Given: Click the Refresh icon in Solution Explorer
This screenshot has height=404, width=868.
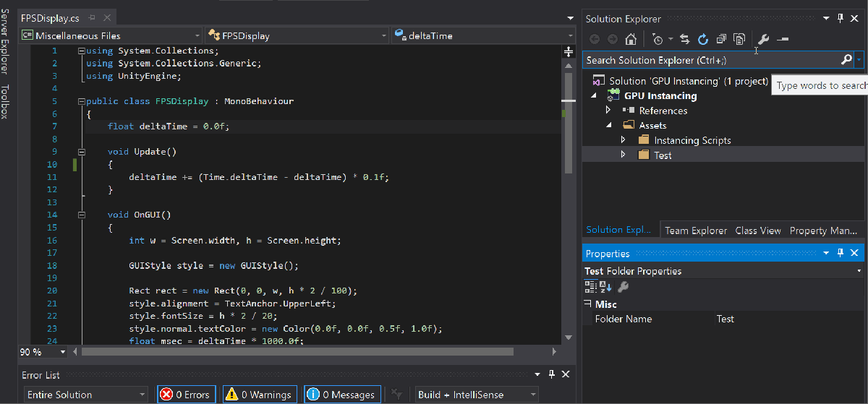Looking at the screenshot, I should [703, 39].
